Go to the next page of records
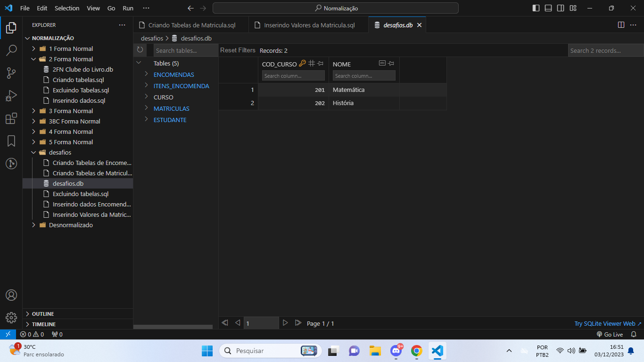Screen dimensions: 644x362 pos(285,323)
